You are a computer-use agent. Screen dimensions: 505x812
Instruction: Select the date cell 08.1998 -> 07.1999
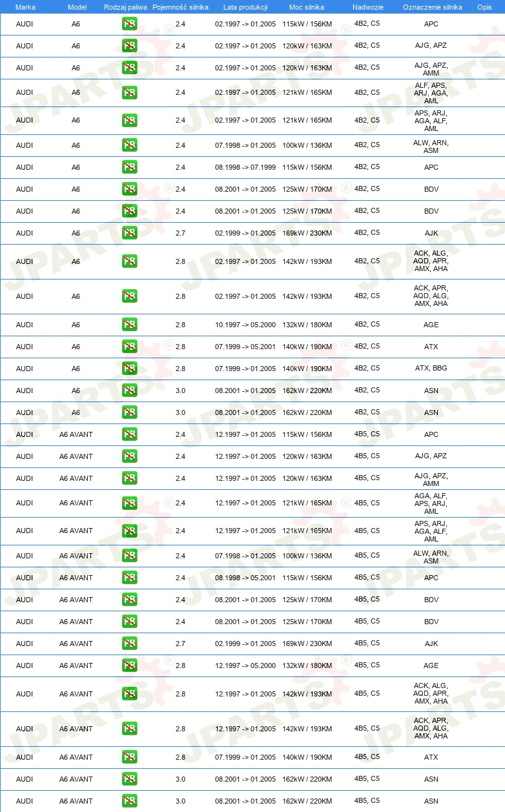(x=245, y=167)
